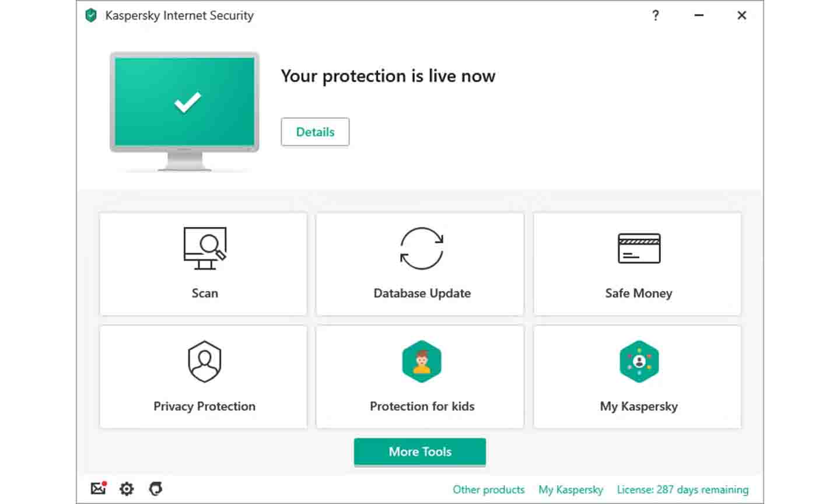Click the Kaspersky shield logo in title bar
This screenshot has width=840, height=504.
(x=91, y=15)
